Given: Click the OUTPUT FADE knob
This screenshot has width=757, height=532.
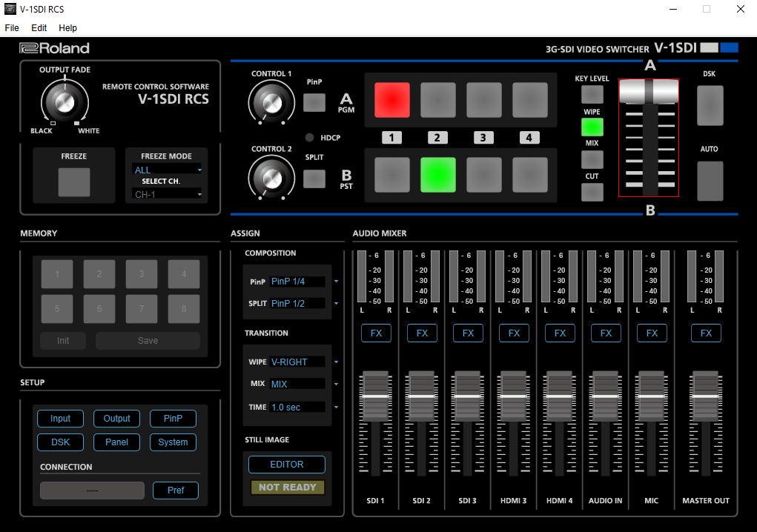Looking at the screenshot, I should (65, 102).
